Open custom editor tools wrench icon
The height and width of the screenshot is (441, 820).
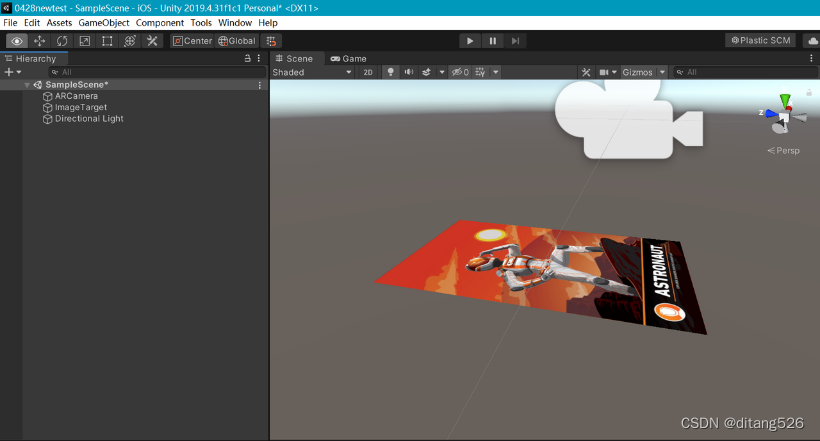click(152, 41)
